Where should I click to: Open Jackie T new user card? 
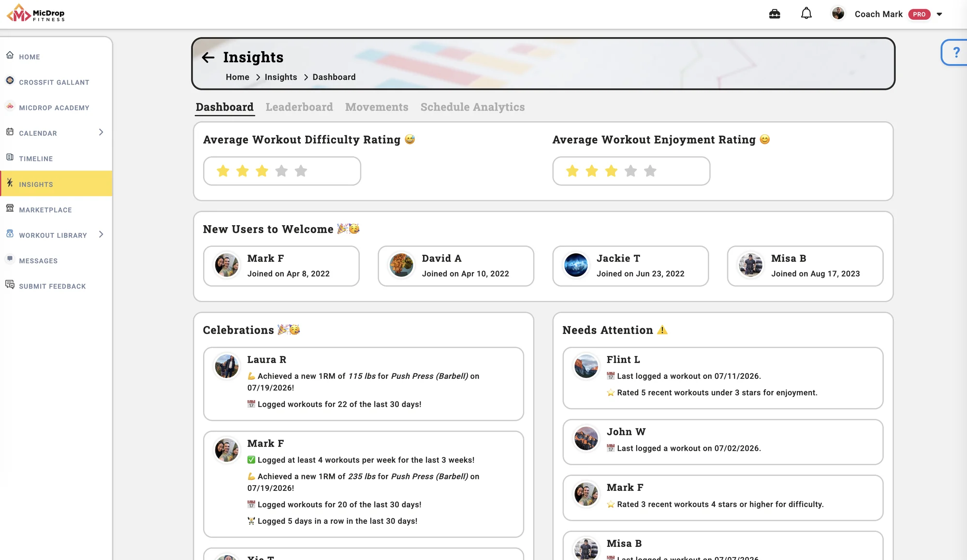(630, 266)
